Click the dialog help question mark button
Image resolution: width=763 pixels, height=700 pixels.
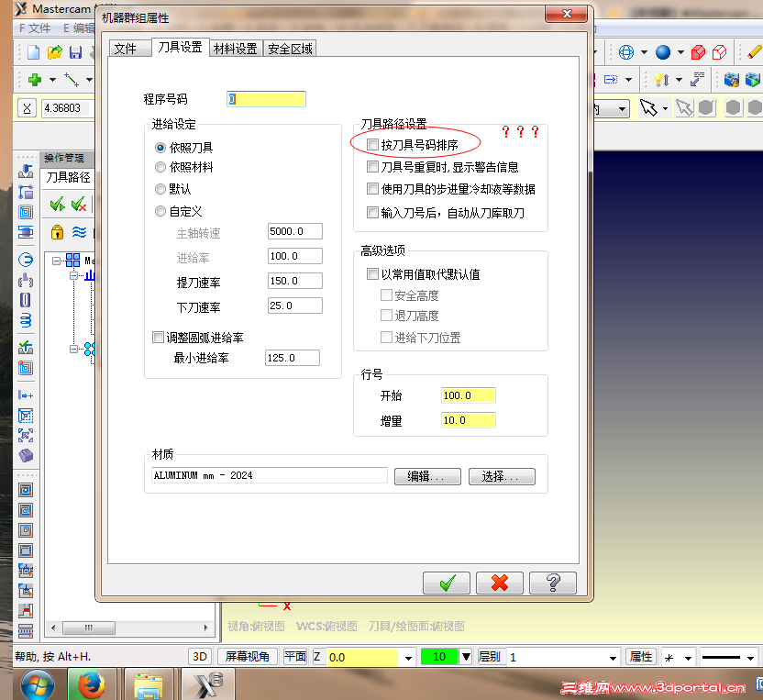click(553, 583)
